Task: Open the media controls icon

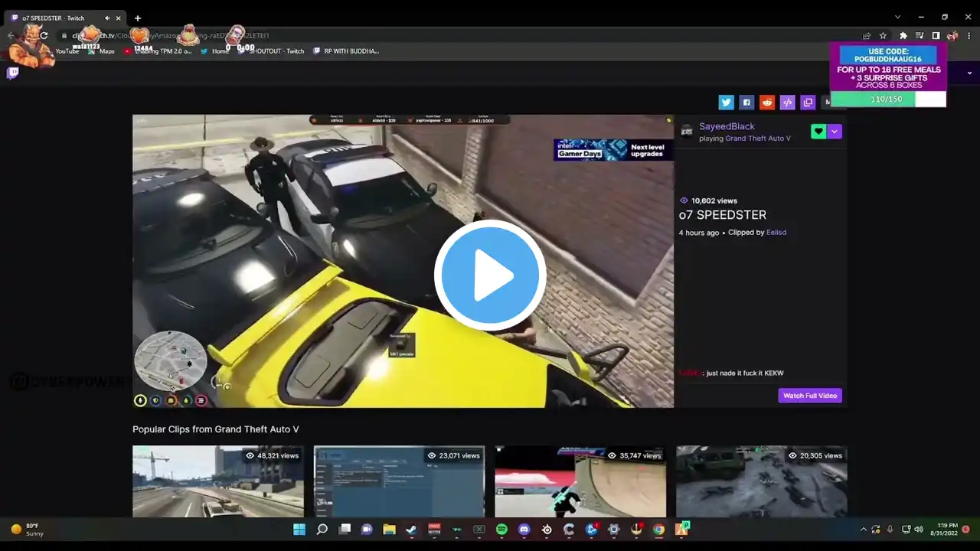Action: [920, 35]
